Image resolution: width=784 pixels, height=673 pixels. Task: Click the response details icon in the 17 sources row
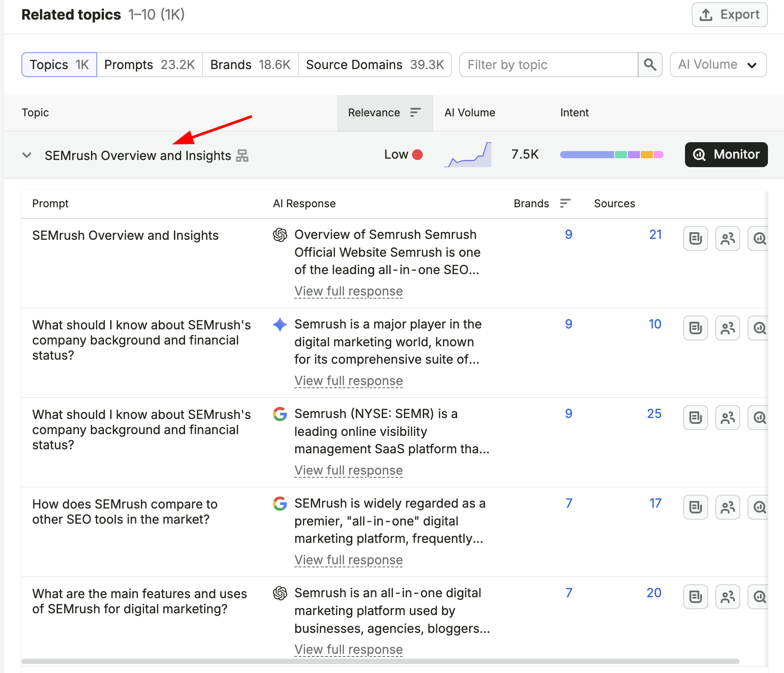[696, 507]
